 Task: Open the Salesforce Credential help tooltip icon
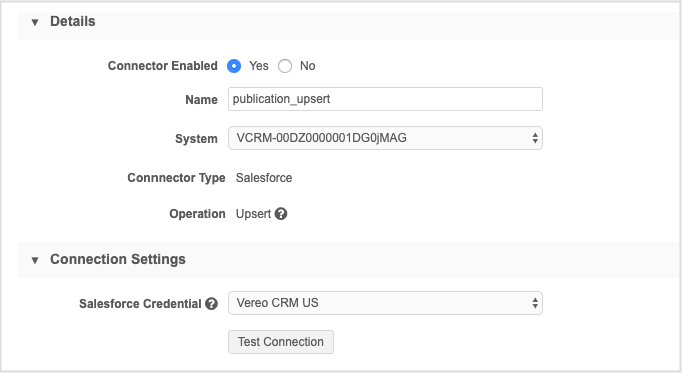(212, 304)
